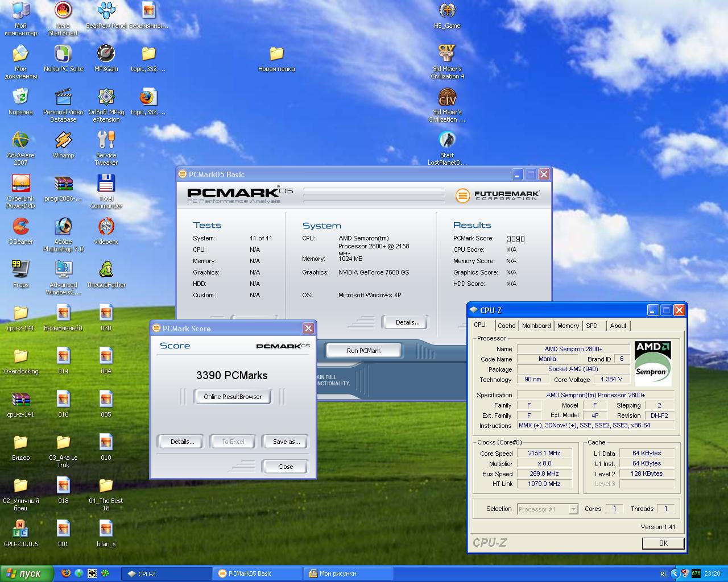Screen dimensions: 728x582
Task: Click the RL language indicator in tray
Action: 664,574
